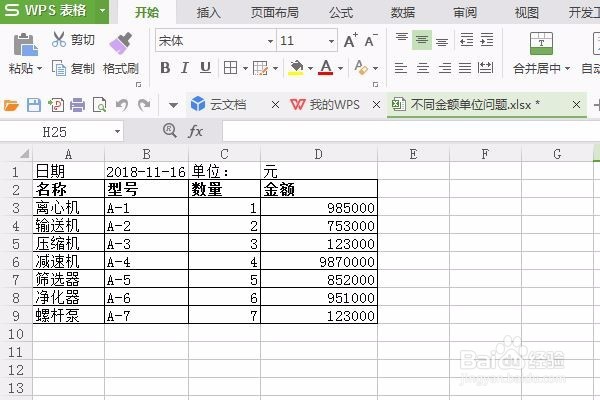The width and height of the screenshot is (600, 400).
Task: Click the draw border table icon
Action: click(x=260, y=68)
